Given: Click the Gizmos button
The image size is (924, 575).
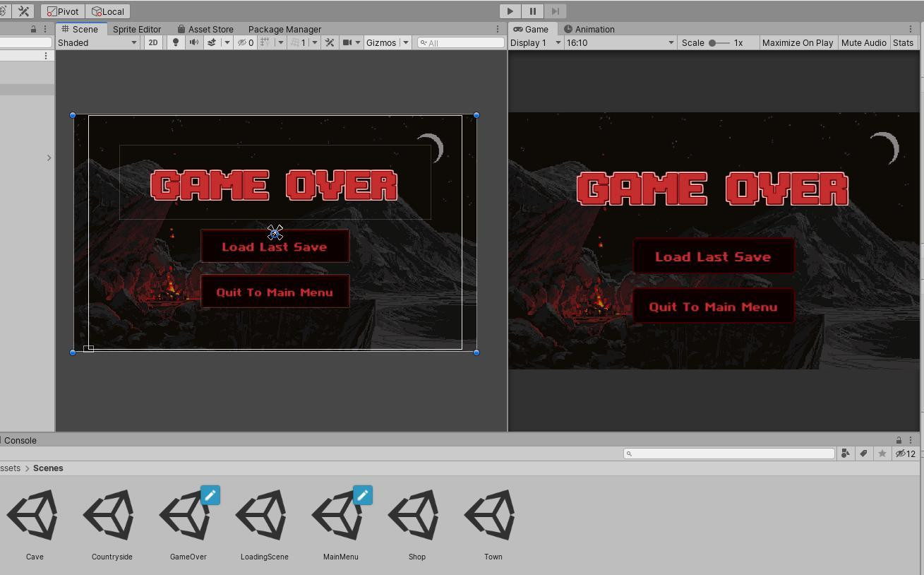Looking at the screenshot, I should pyautogui.click(x=381, y=42).
